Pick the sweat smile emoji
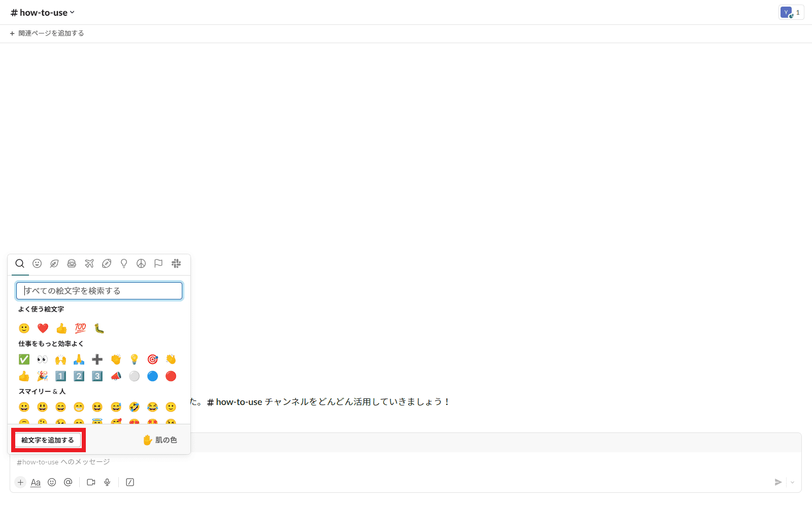The width and height of the screenshot is (812, 505). (116, 407)
